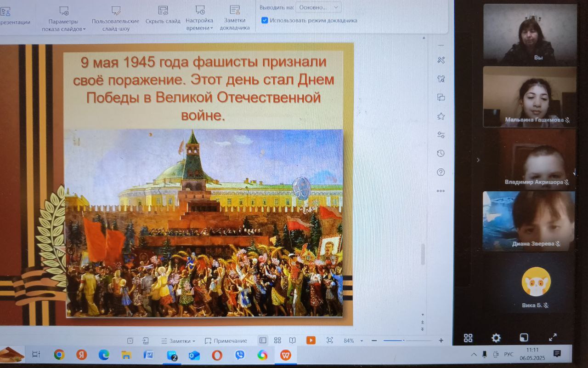Open history clock icon in right sidebar
588x368 pixels.
point(441,153)
